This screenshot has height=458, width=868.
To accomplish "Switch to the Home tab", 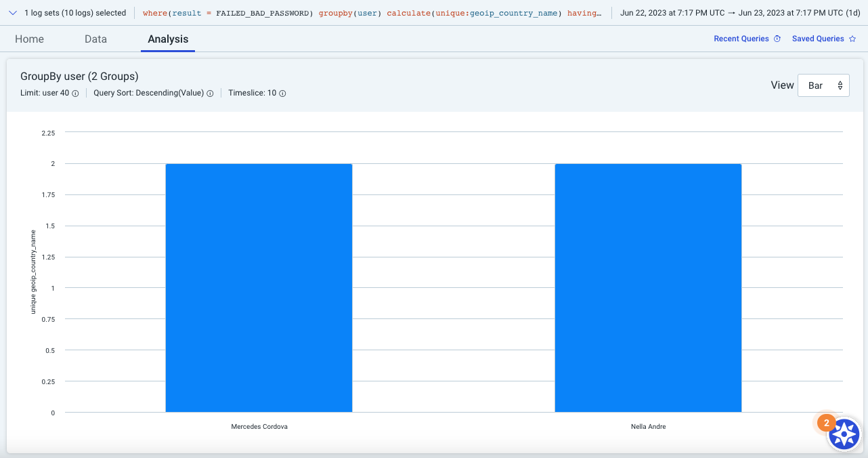I will [x=29, y=39].
